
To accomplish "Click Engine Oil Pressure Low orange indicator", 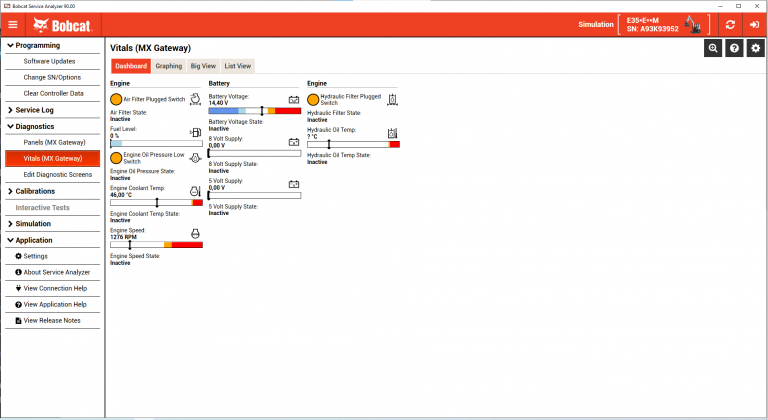I will (x=116, y=158).
